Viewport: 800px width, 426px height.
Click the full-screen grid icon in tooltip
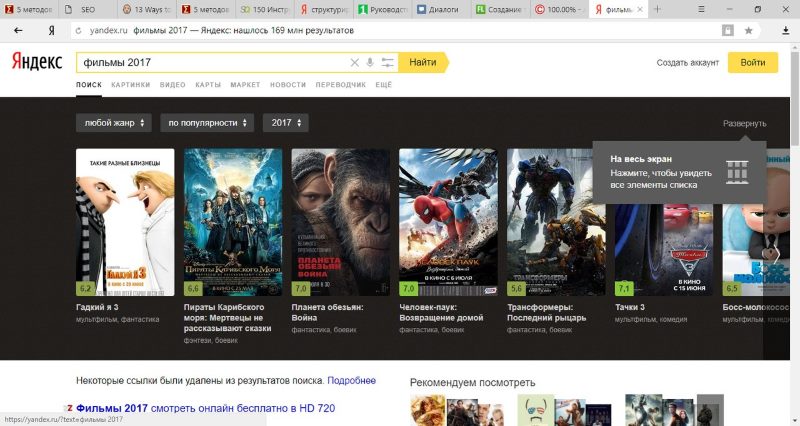(x=737, y=172)
